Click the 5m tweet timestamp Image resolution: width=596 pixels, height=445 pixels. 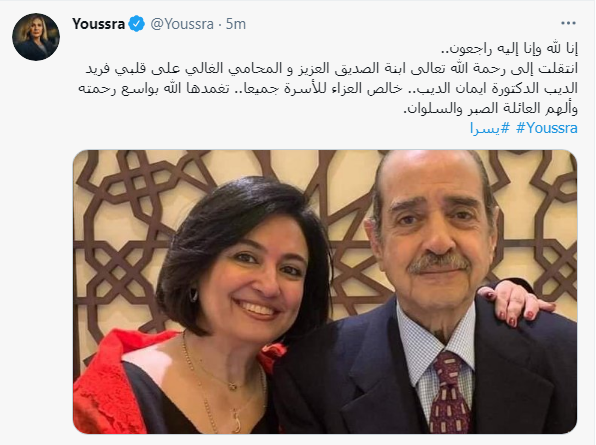point(236,24)
